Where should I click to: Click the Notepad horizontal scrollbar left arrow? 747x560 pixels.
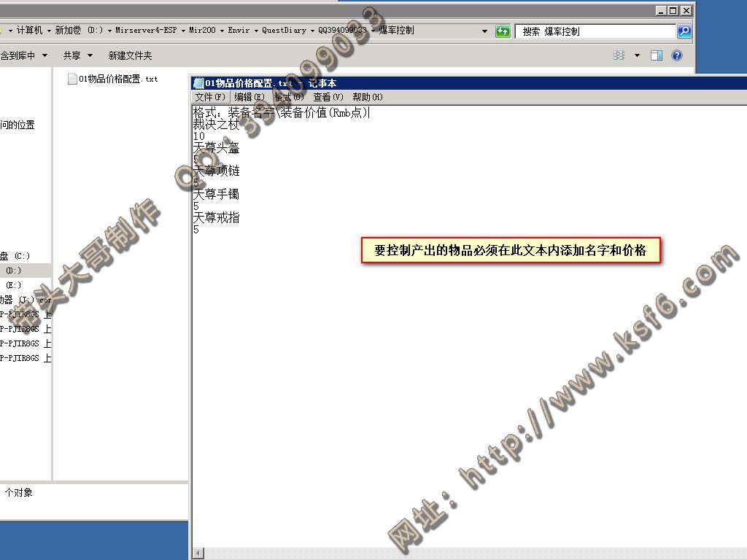coord(197,554)
